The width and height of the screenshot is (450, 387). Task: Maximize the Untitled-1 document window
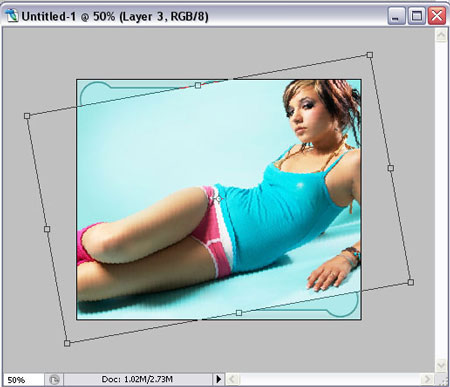pos(417,16)
